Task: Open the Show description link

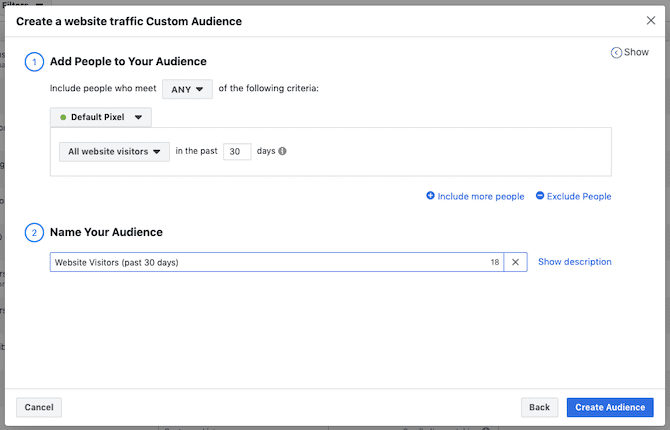Action: tap(574, 262)
